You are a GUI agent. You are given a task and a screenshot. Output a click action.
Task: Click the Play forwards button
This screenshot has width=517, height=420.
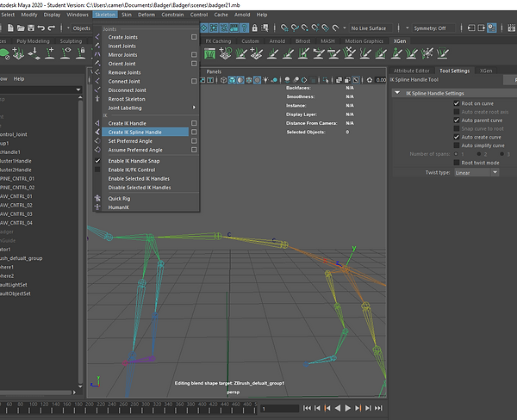tap(347, 408)
